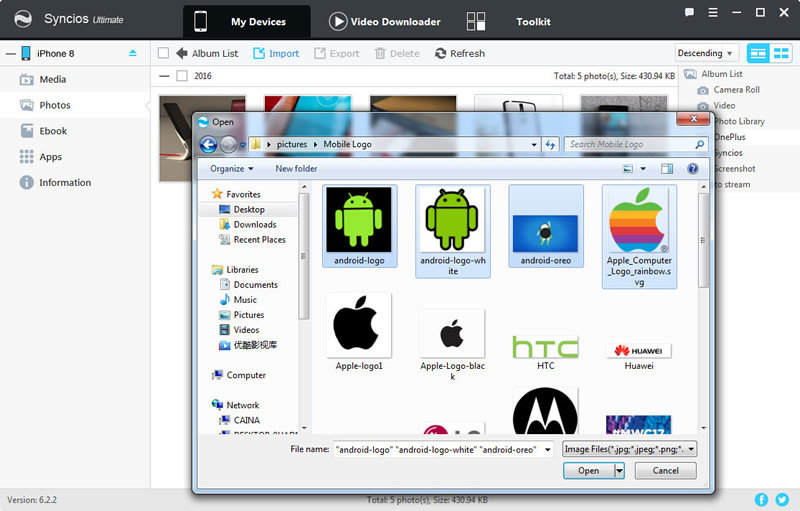
Task: Click pictures in the address path
Action: (292, 144)
